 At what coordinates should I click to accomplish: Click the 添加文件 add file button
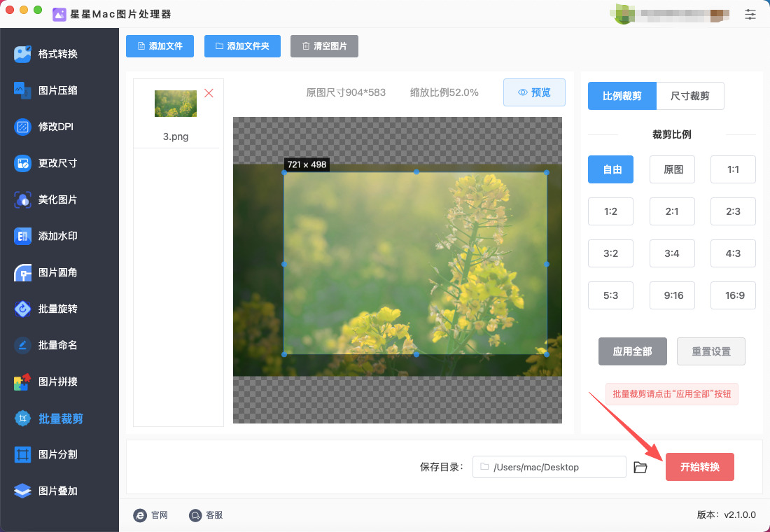click(160, 46)
